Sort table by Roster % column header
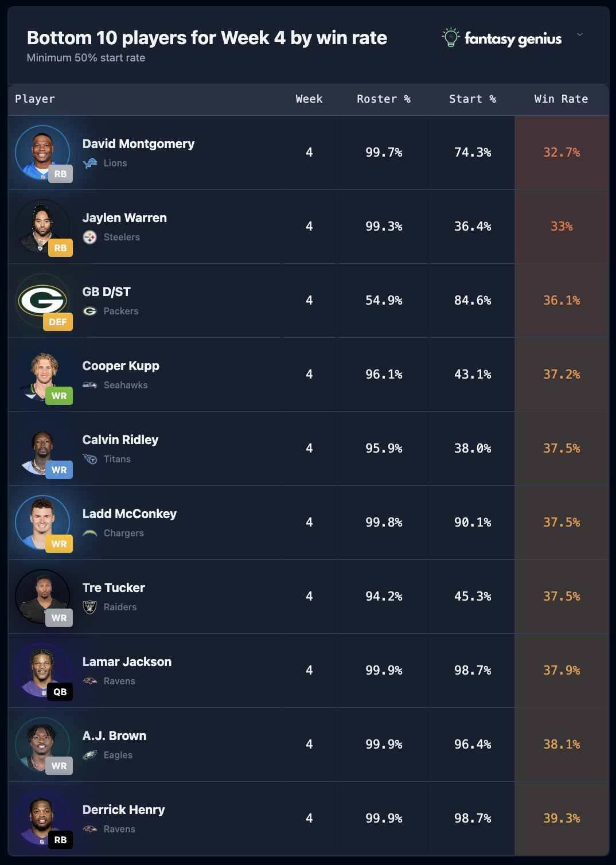Viewport: 616px width, 865px height. (383, 99)
